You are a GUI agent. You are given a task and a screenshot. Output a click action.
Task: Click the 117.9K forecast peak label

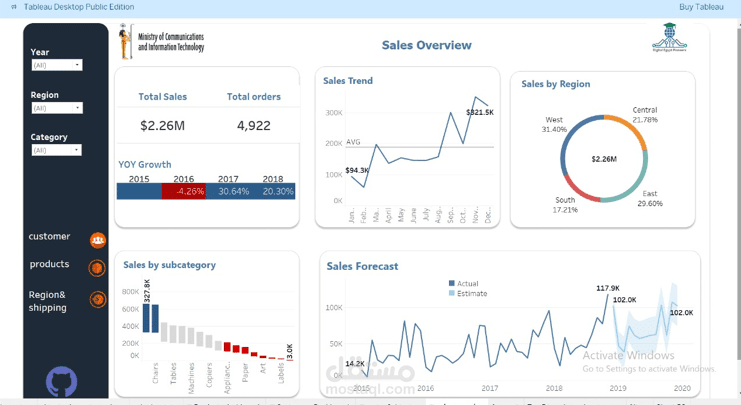608,288
